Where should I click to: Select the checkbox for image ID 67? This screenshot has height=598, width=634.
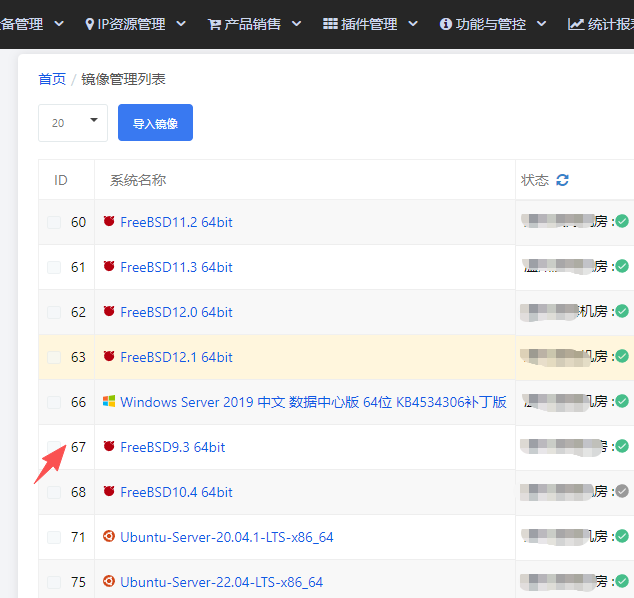point(54,447)
